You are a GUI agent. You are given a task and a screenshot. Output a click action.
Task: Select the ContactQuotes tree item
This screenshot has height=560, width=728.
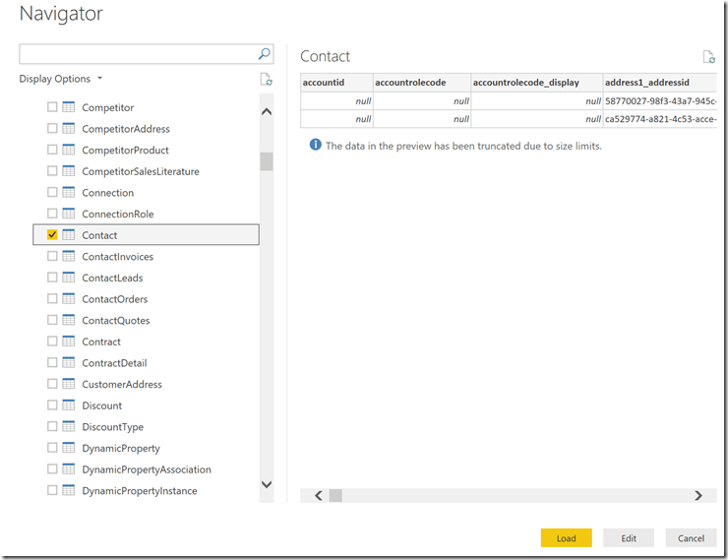[x=115, y=321]
